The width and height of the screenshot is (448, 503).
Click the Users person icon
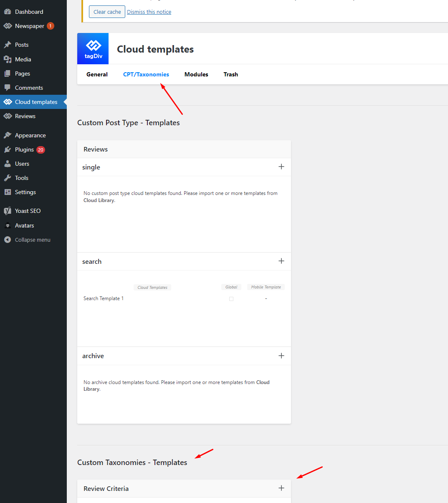coord(8,164)
